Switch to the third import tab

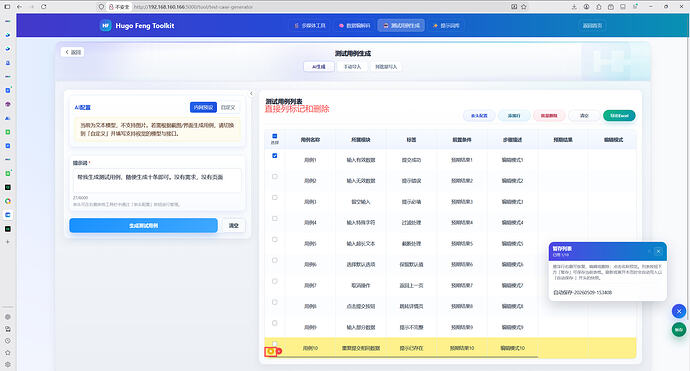[x=386, y=67]
